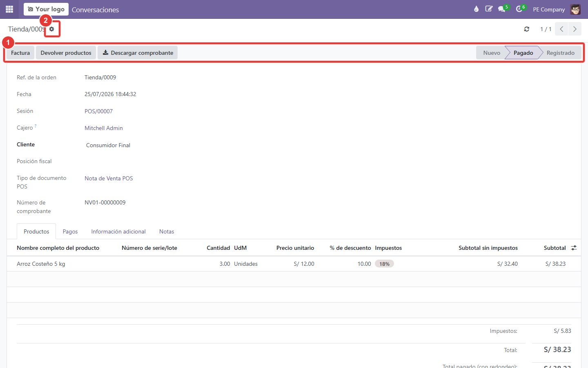The width and height of the screenshot is (588, 368).
Task: Click the Arroz Costeño 5 kg row
Action: 294,264
